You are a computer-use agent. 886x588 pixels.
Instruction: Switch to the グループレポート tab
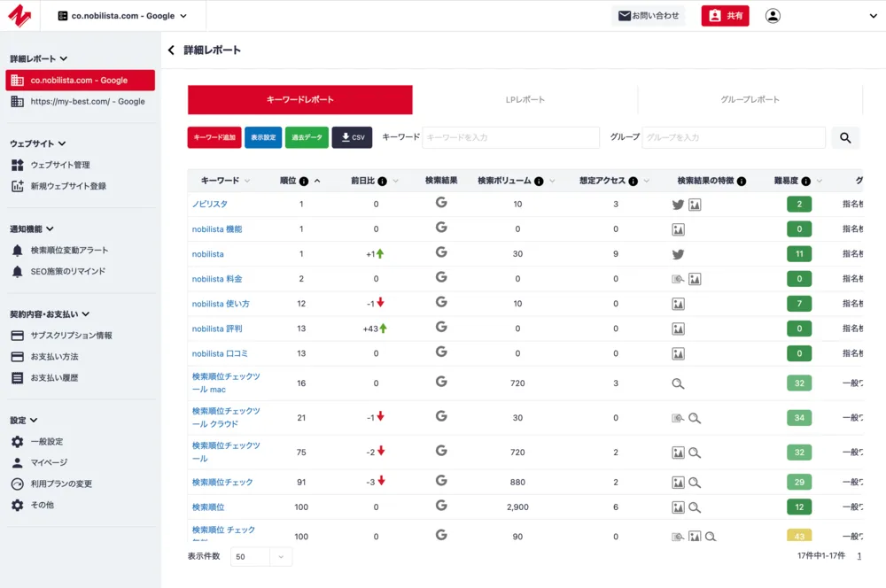[750, 99]
